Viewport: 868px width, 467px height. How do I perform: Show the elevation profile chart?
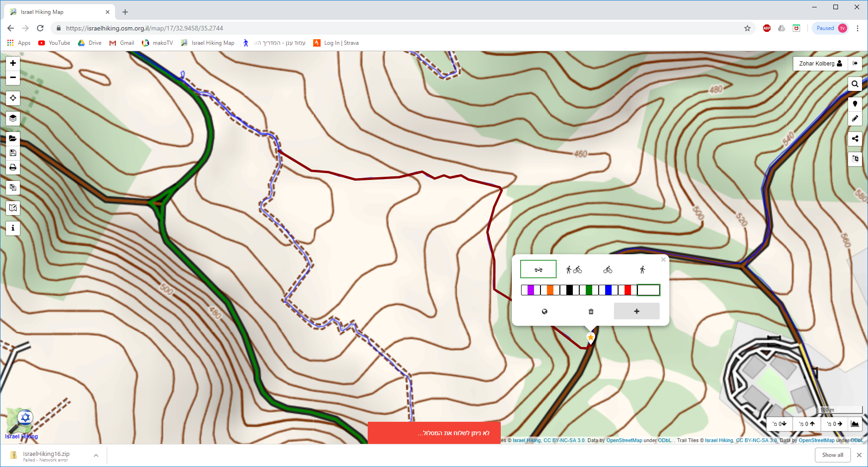855,424
